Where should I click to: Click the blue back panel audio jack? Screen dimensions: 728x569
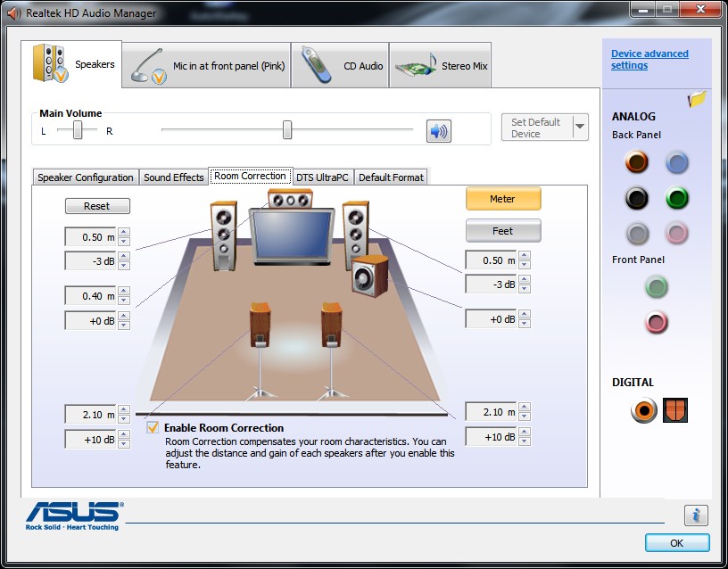coord(677,162)
